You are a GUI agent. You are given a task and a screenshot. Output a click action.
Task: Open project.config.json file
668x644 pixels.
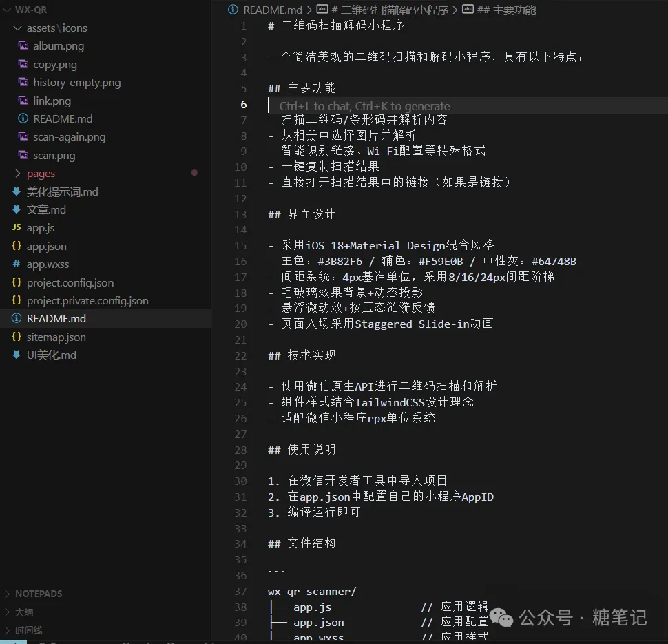point(70,283)
